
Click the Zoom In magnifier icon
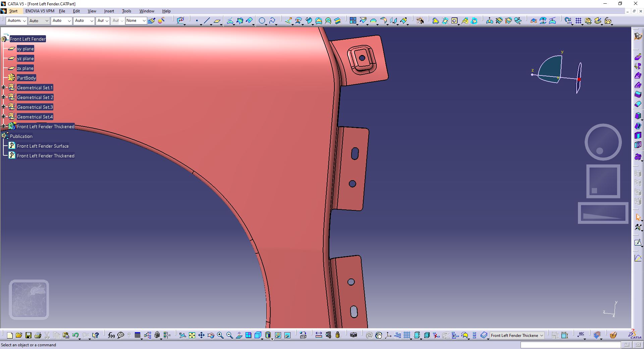coord(220,335)
